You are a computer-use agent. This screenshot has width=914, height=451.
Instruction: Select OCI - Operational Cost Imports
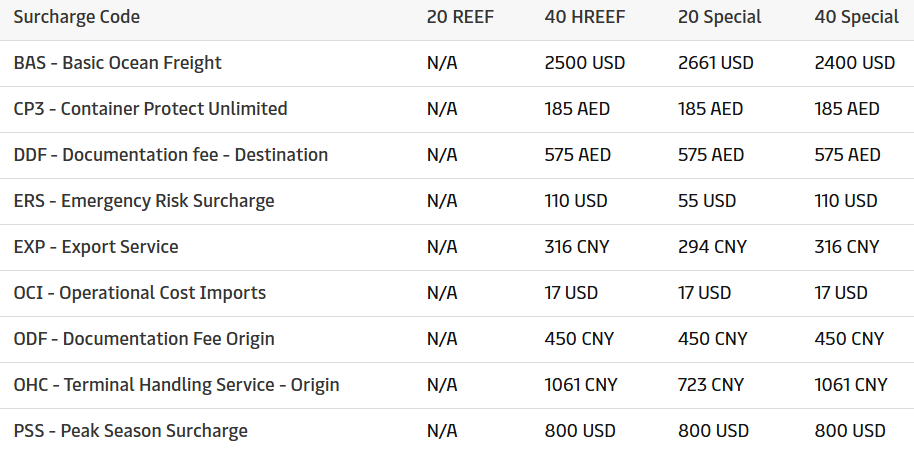[x=140, y=293]
